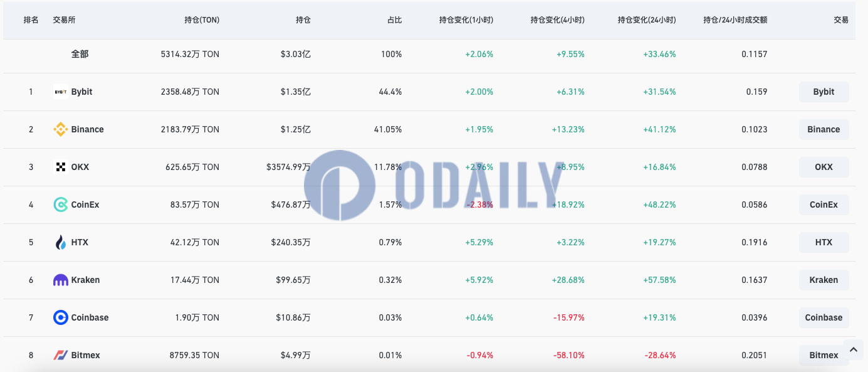Click the Bybit exchange logo icon
This screenshot has height=372, width=868.
61,92
